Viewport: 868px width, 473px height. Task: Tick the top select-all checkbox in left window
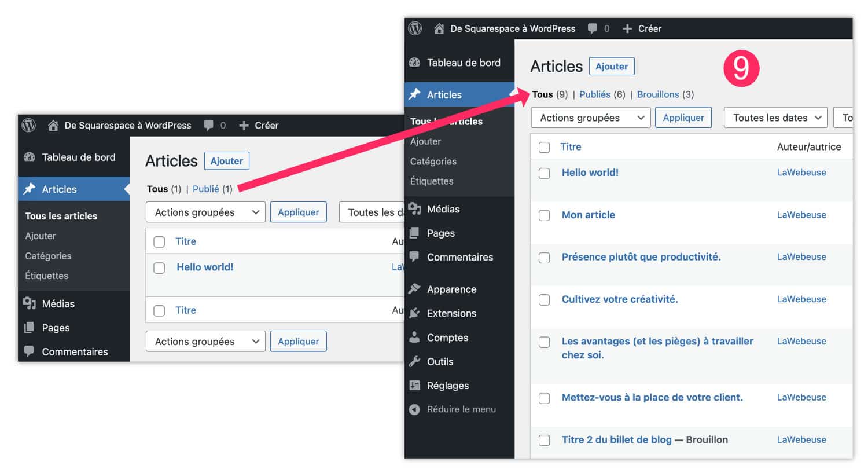point(159,242)
